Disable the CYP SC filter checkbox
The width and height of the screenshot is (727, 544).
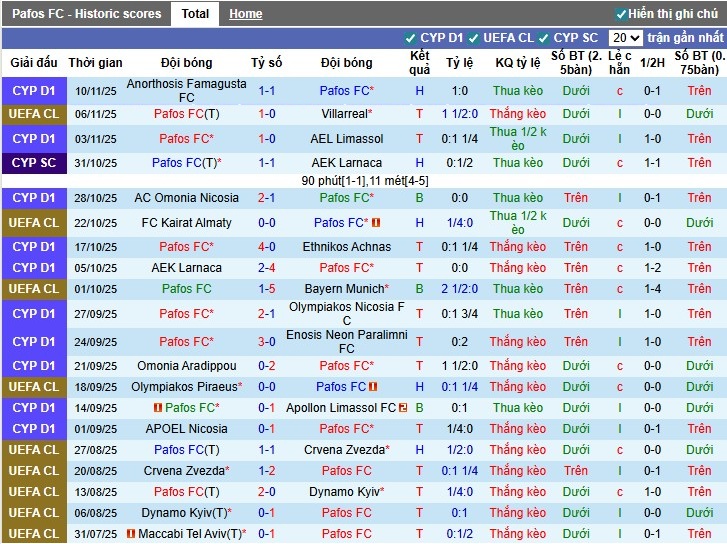pyautogui.click(x=545, y=38)
